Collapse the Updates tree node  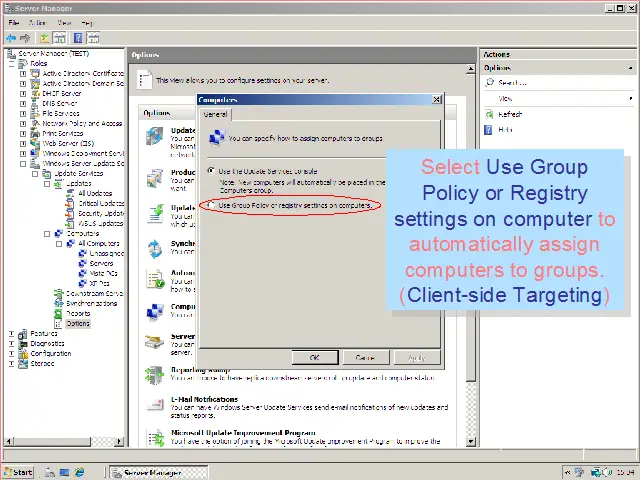(47, 184)
